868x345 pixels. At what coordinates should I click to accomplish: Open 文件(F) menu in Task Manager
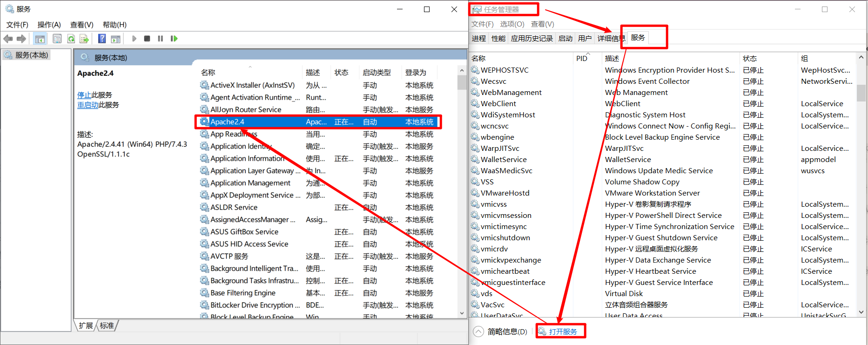(483, 24)
